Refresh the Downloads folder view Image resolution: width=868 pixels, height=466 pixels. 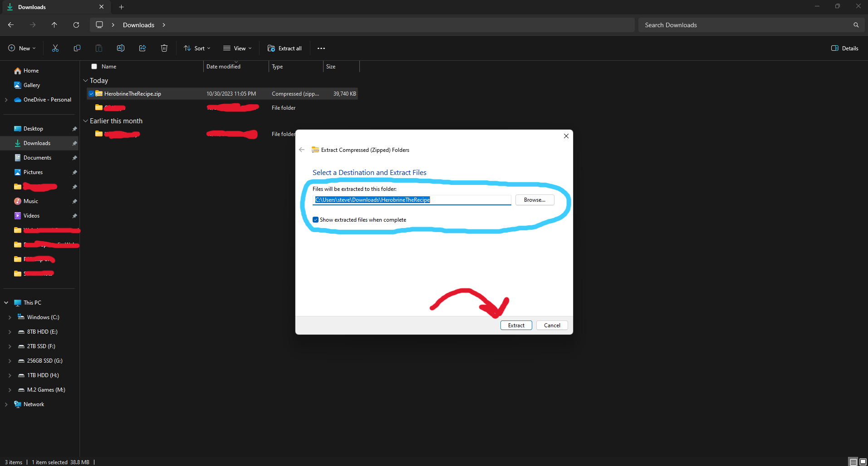pos(76,25)
